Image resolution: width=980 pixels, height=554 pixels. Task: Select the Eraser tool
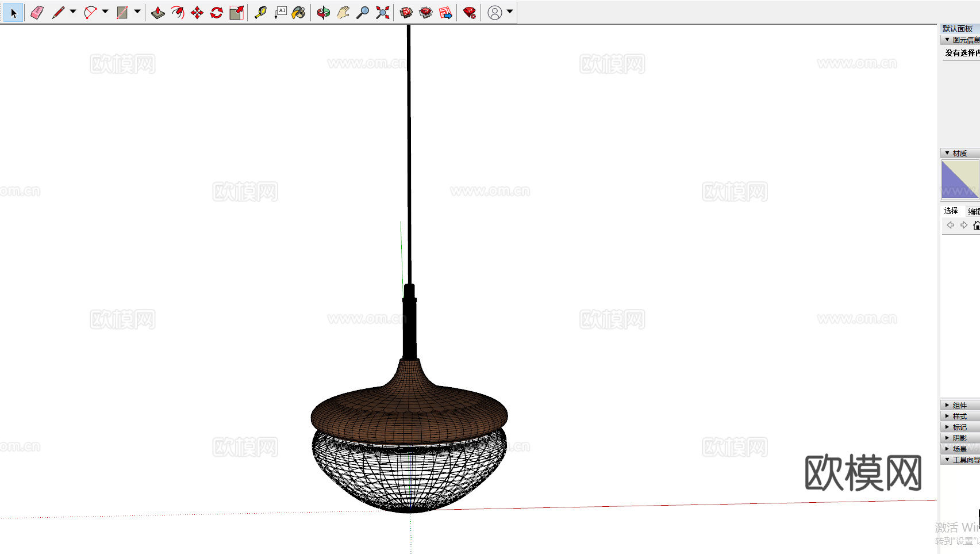click(37, 13)
